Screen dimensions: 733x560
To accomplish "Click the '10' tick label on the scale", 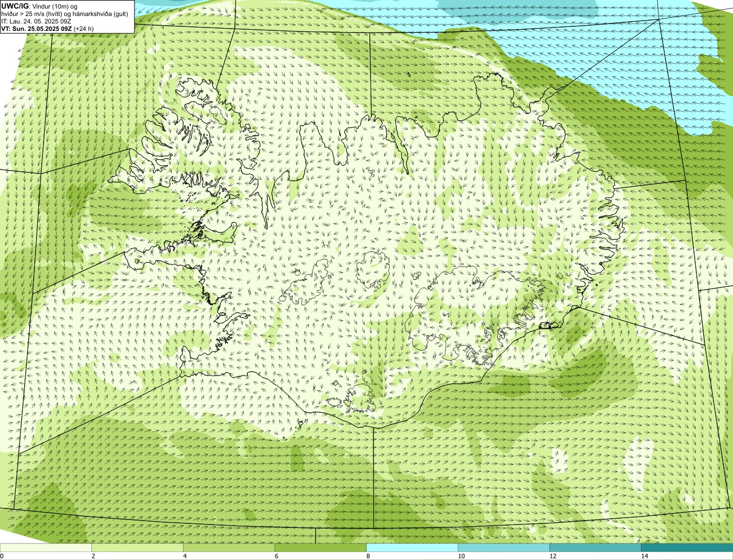I will pos(461,556).
